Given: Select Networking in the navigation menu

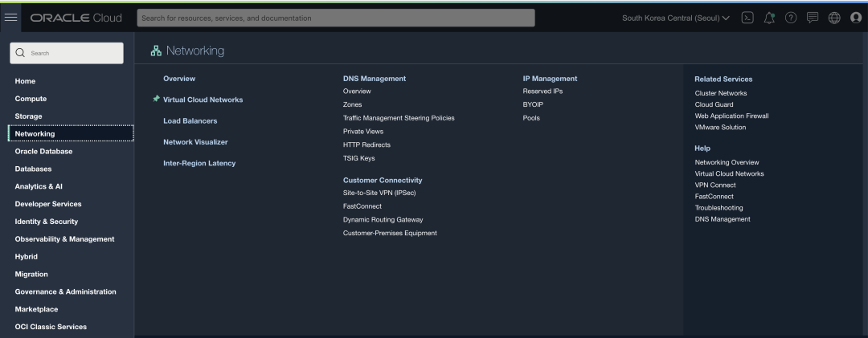Looking at the screenshot, I should coord(71,133).
